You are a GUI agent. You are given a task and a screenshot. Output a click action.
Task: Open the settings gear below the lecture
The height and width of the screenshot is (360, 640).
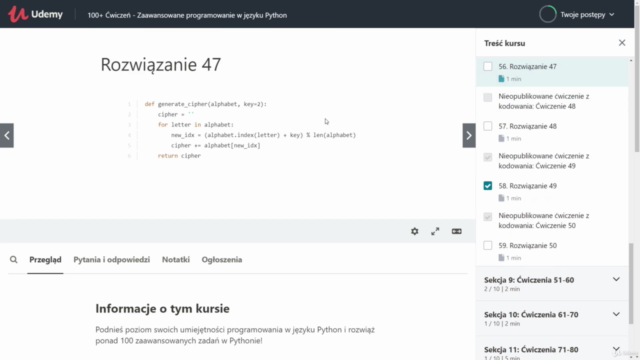click(415, 231)
